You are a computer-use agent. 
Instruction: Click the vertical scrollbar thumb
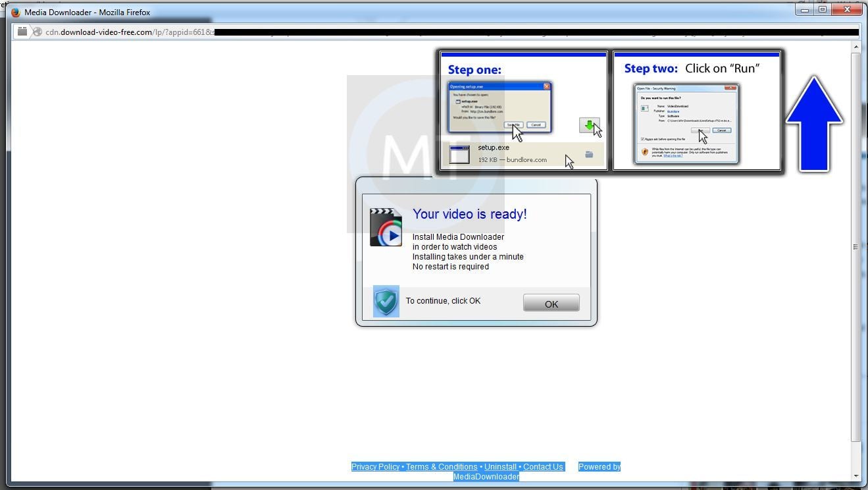point(855,247)
